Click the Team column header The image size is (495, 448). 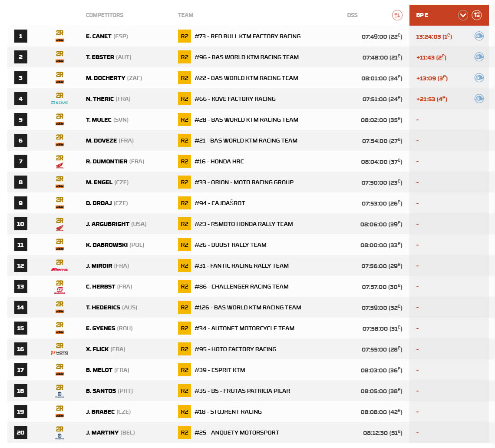pos(185,15)
